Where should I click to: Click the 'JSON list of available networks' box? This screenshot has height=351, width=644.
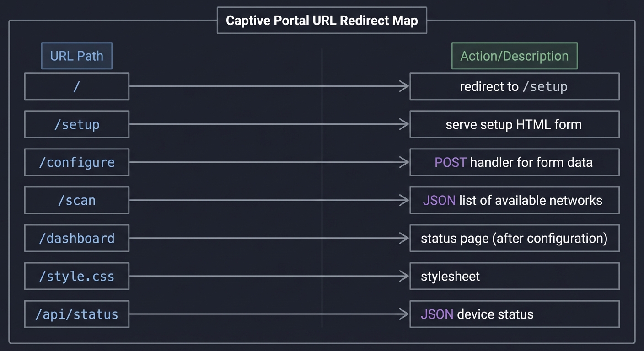[514, 200]
